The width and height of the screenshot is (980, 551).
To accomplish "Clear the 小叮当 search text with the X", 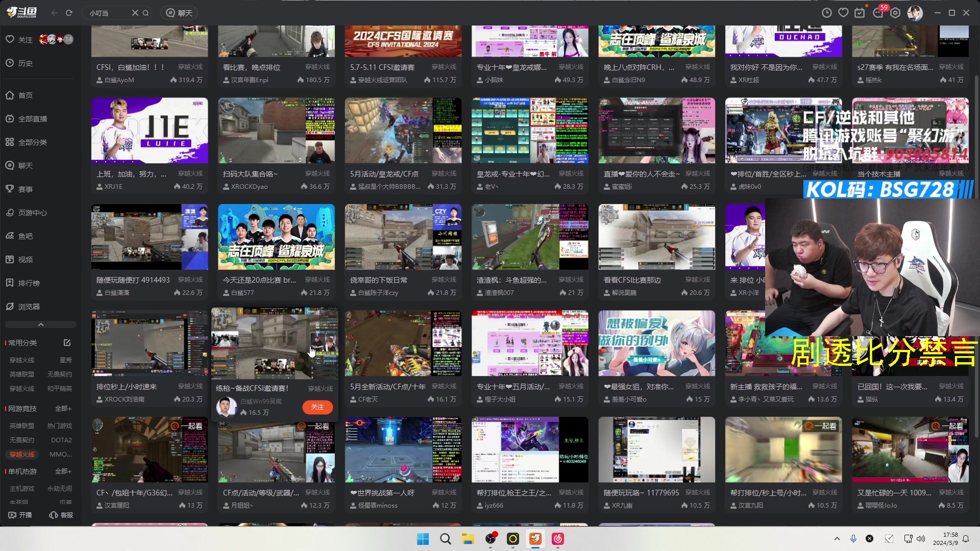I will 135,13.
